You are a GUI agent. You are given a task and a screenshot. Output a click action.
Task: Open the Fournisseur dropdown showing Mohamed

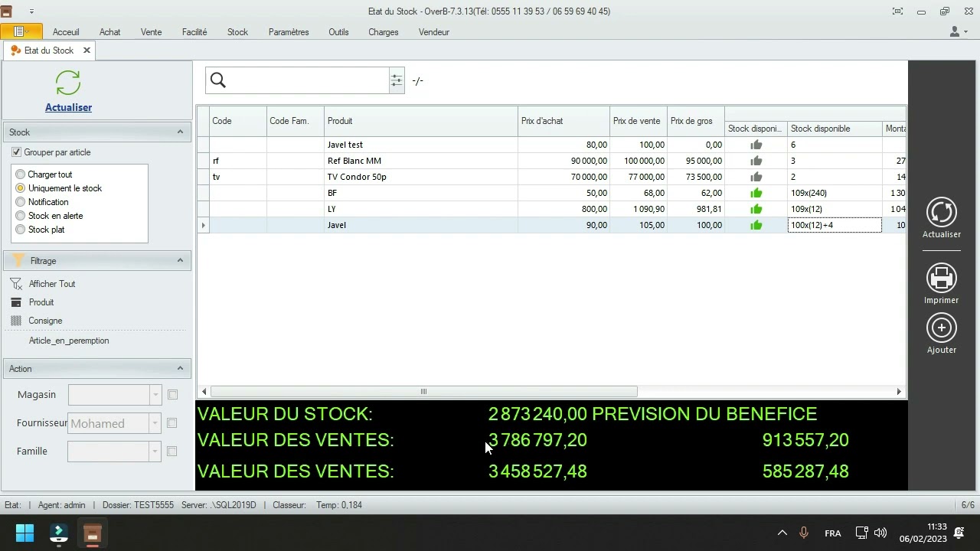click(x=155, y=423)
